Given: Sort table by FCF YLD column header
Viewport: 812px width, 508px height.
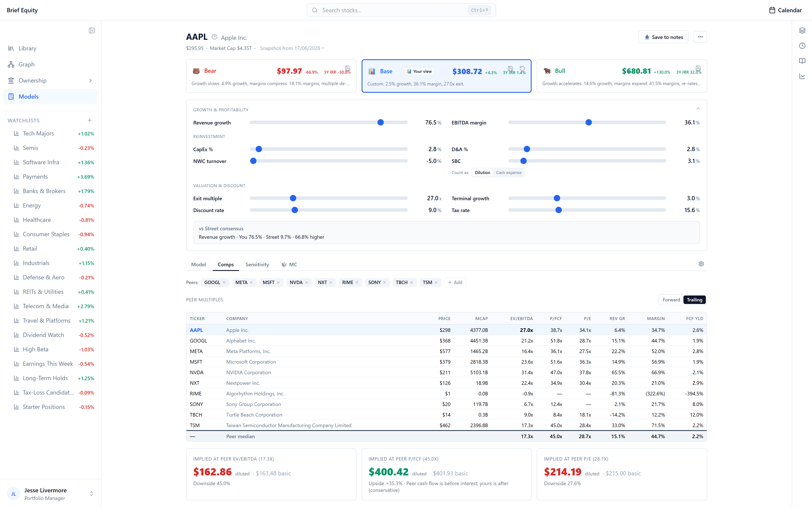Looking at the screenshot, I should [694, 319].
